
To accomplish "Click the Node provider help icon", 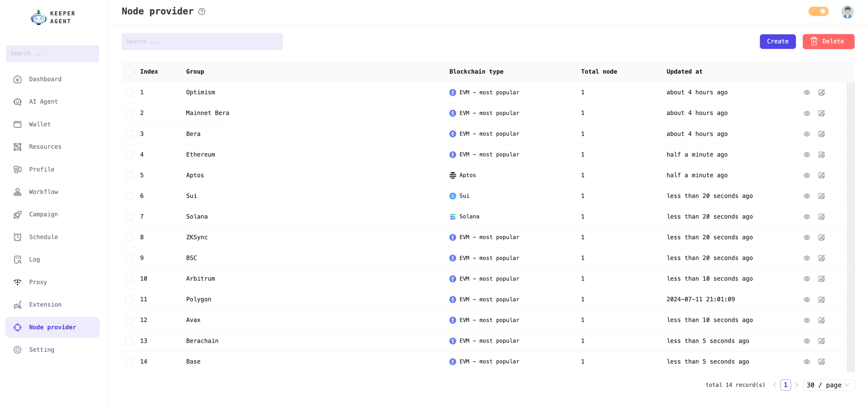I will [202, 12].
